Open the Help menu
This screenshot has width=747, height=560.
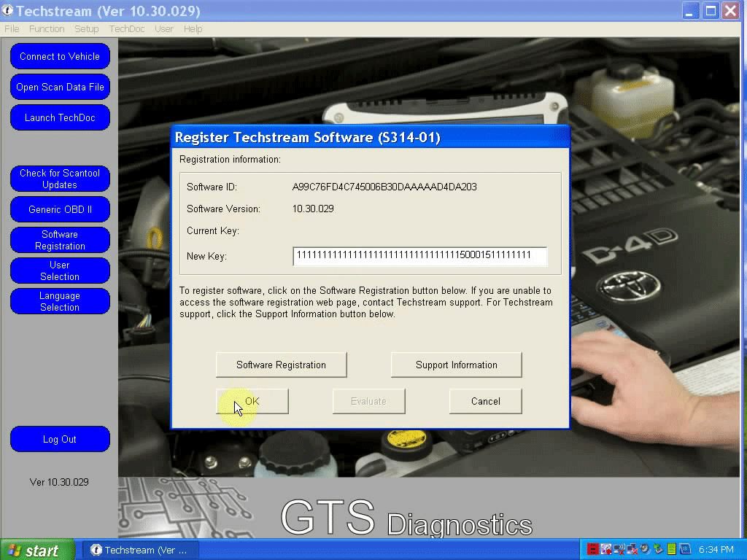(193, 29)
